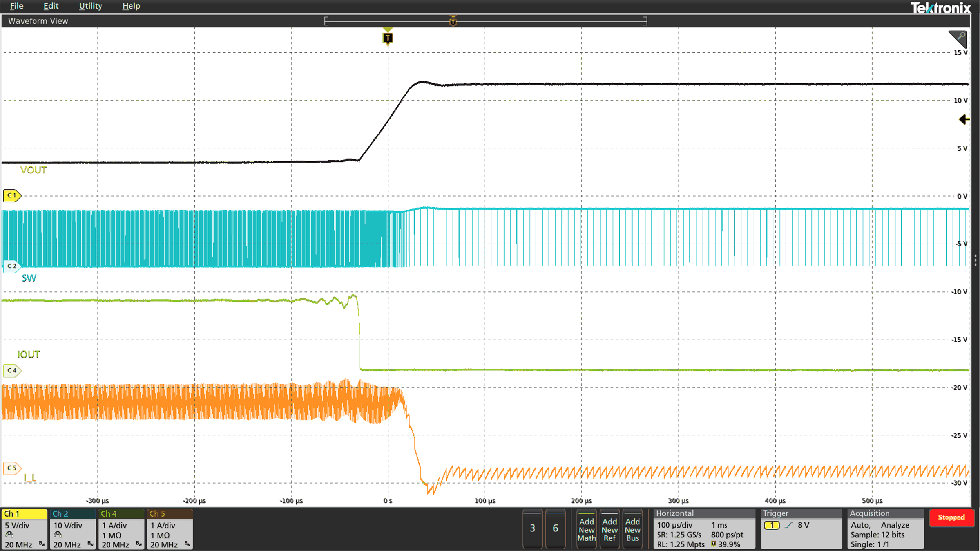Click the record overview bar slider
This screenshot has height=551, width=980.
pos(485,21)
